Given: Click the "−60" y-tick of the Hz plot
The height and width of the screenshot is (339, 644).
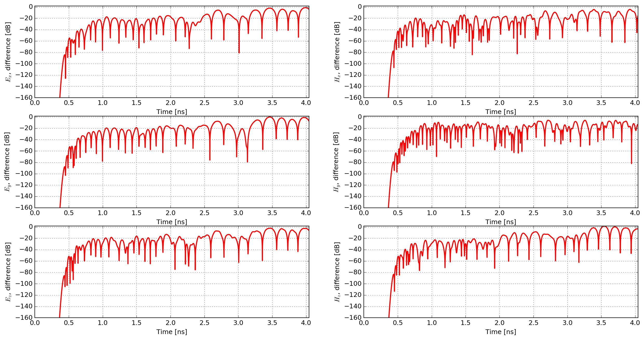Looking at the screenshot, I should [x=355, y=261].
